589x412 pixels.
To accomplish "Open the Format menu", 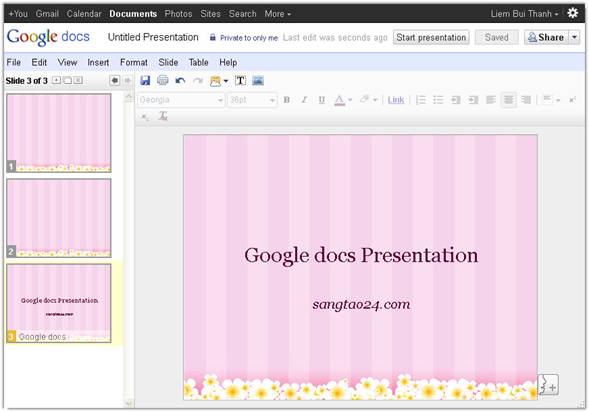I will click(x=134, y=62).
